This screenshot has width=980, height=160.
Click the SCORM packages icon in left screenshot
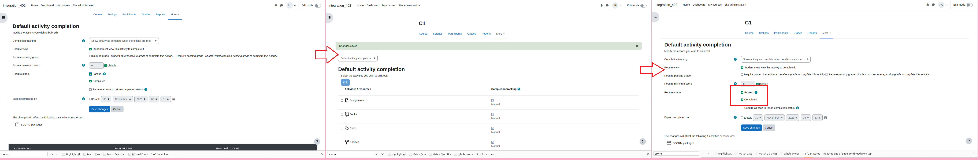(x=17, y=125)
